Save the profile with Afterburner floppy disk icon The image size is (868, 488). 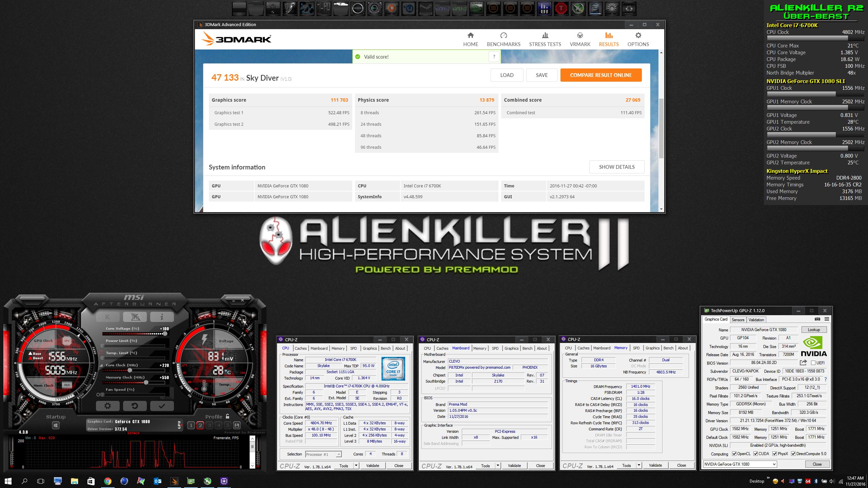pos(237,425)
